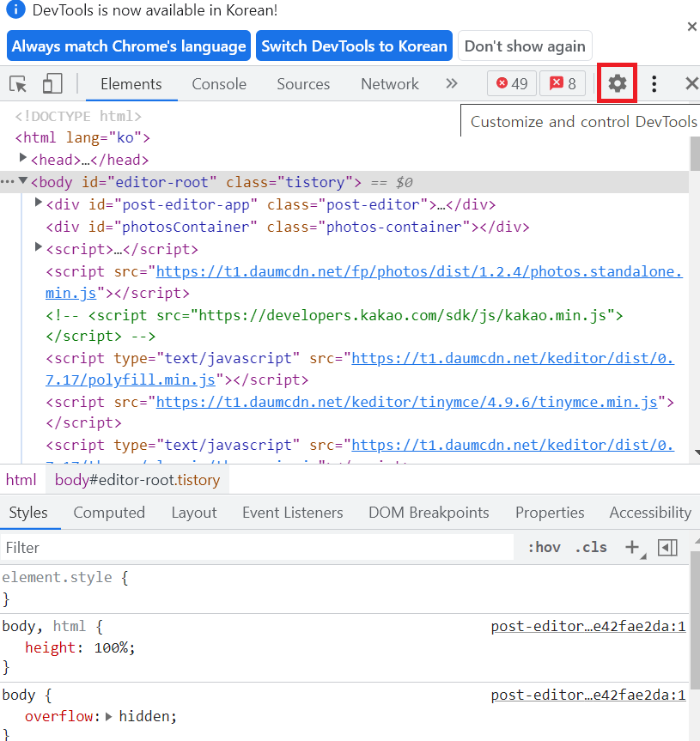Open post-editor source link for body, html rule

(x=588, y=626)
